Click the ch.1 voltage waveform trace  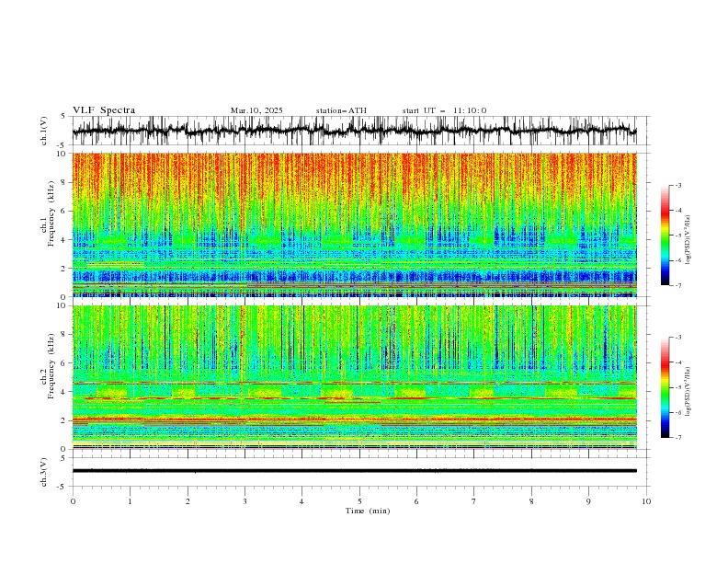click(x=355, y=131)
